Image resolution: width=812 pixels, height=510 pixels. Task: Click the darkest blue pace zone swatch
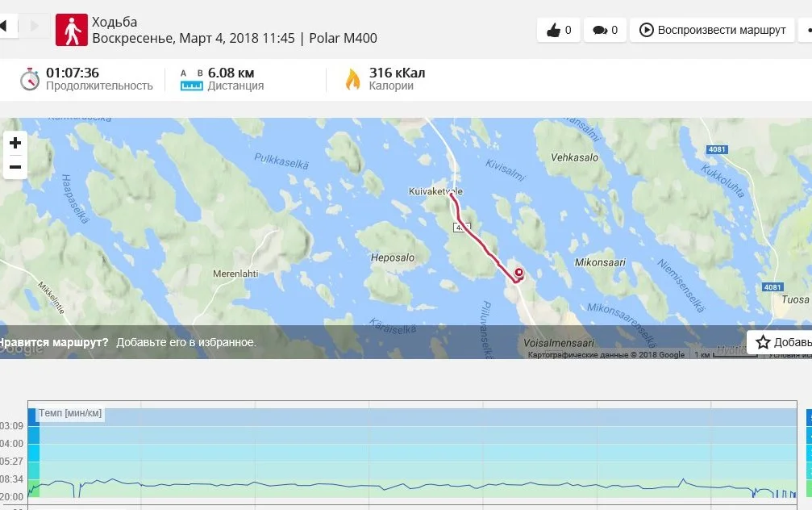pyautogui.click(x=33, y=416)
